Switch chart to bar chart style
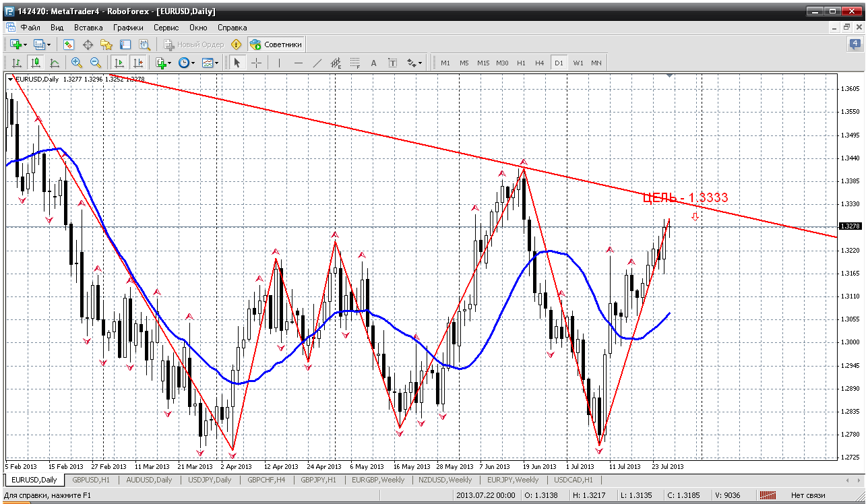Image resolution: width=868 pixels, height=504 pixels. pos(17,63)
